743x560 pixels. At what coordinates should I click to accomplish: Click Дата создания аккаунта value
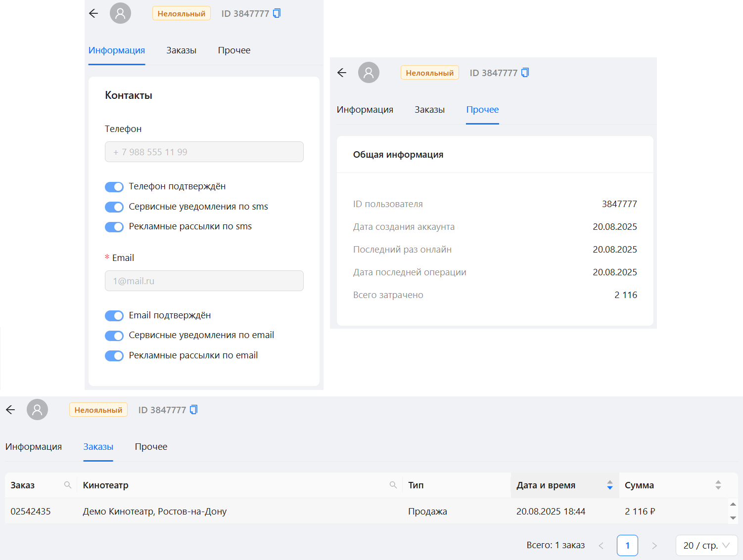(x=615, y=227)
